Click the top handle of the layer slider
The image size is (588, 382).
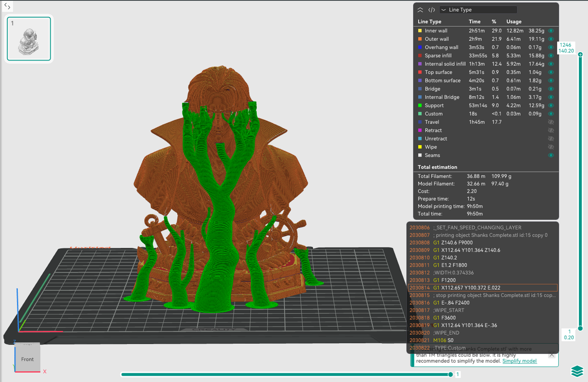[x=581, y=54]
